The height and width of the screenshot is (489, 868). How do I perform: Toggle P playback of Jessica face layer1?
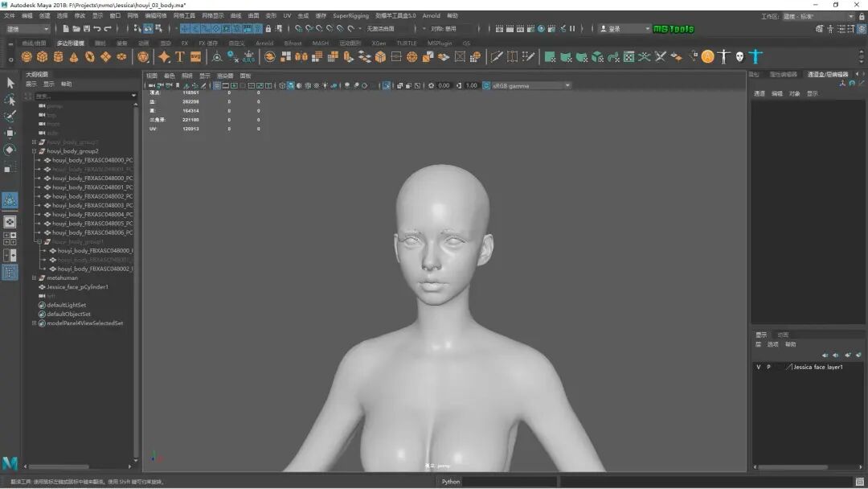coord(768,367)
